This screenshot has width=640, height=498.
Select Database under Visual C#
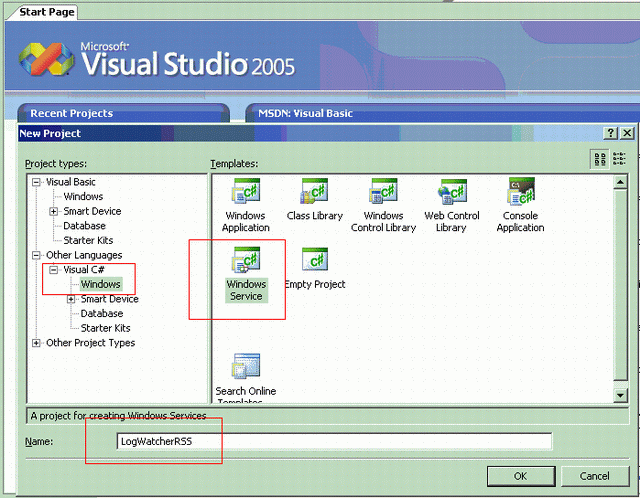100,314
